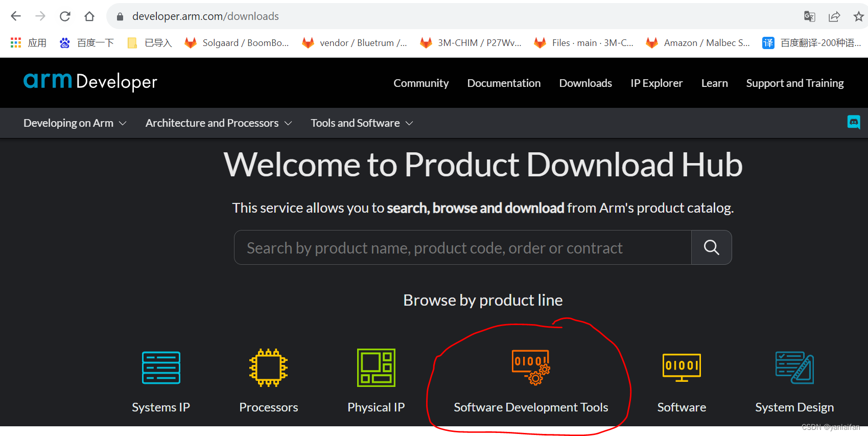
Task: Click the magnifier search button
Action: (x=711, y=247)
